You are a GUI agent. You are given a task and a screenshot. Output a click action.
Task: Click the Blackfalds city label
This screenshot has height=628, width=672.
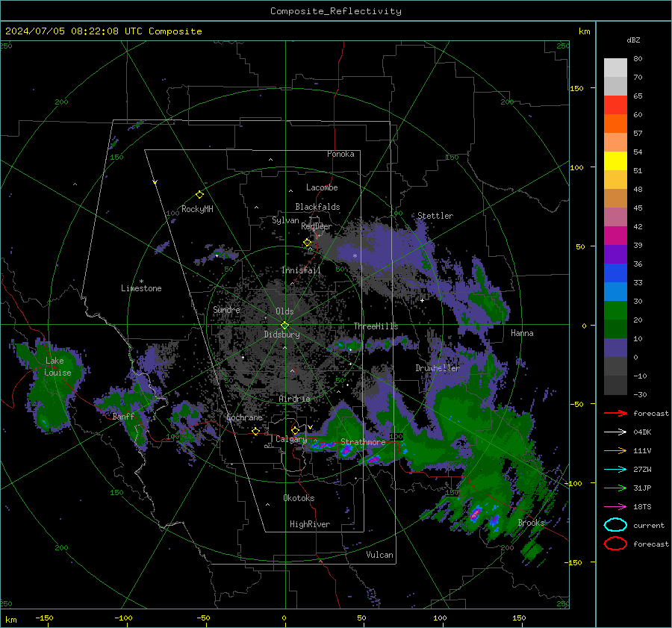point(317,207)
